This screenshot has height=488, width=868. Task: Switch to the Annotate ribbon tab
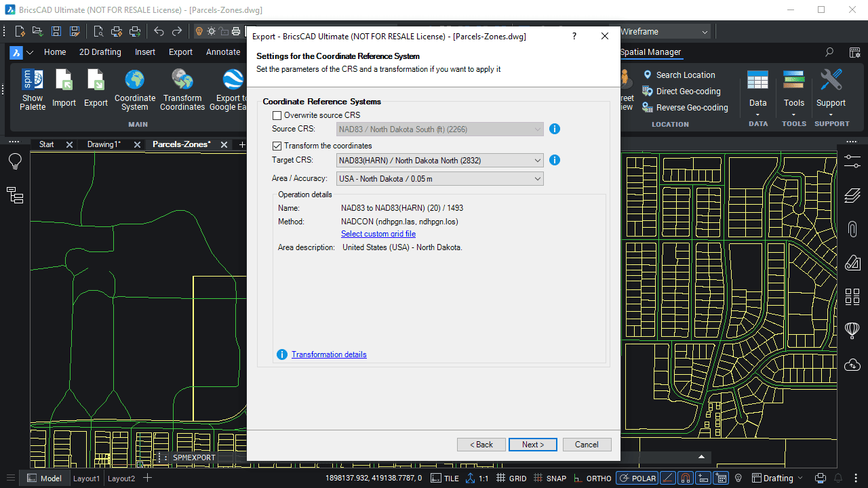[x=222, y=52]
